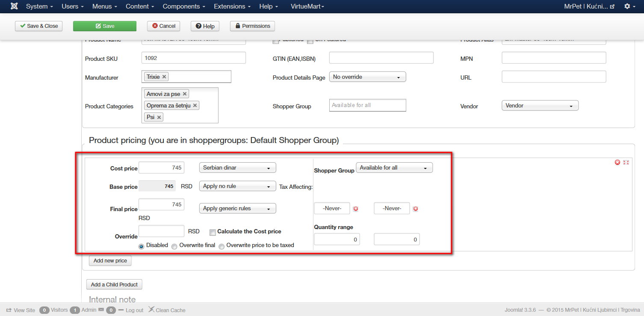
Task: Click the Joomla logo icon
Action: [14, 6]
